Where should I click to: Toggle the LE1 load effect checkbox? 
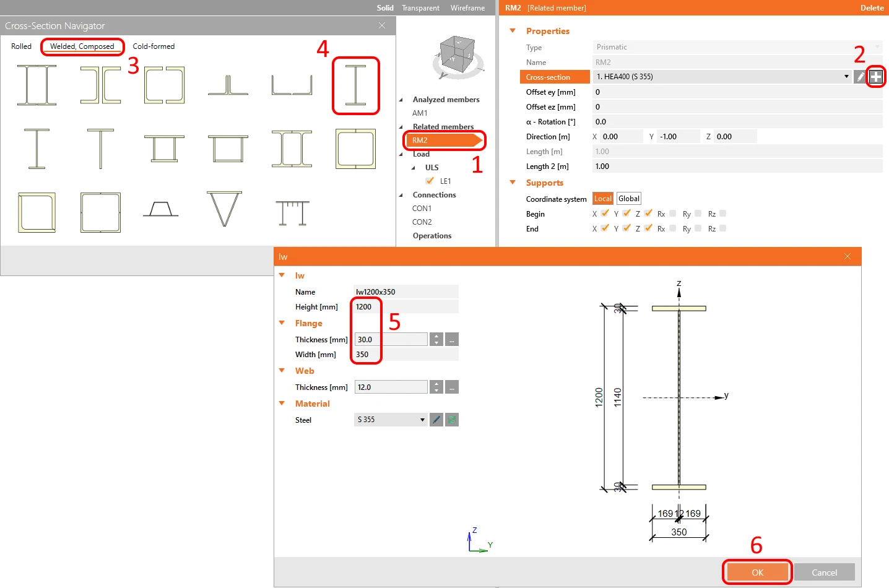(x=430, y=181)
